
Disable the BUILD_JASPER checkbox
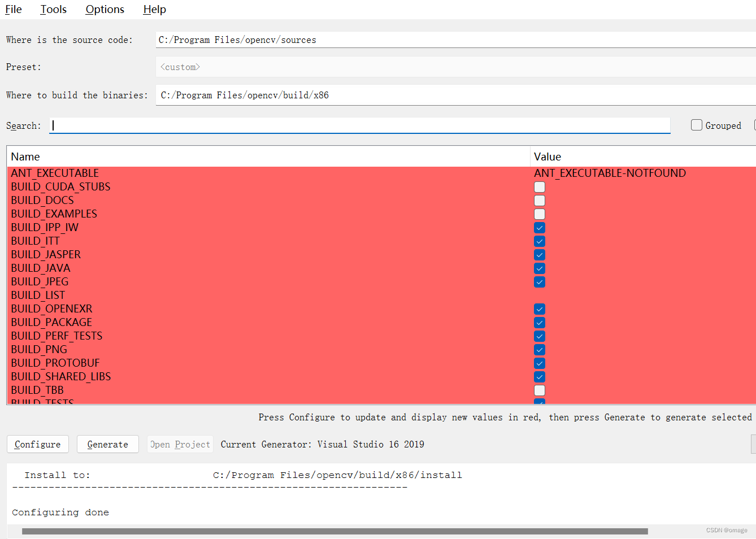540,255
